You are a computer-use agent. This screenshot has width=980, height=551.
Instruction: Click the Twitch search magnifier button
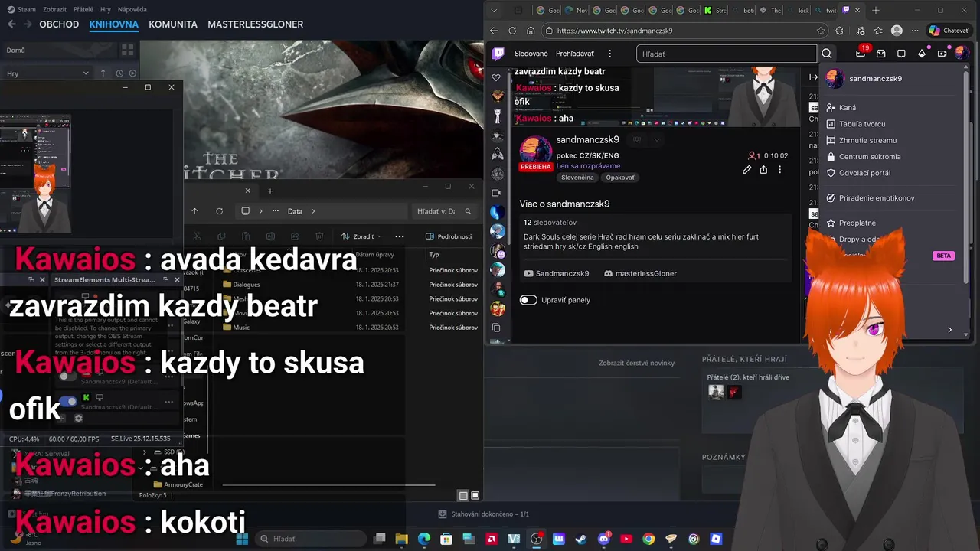tap(826, 54)
